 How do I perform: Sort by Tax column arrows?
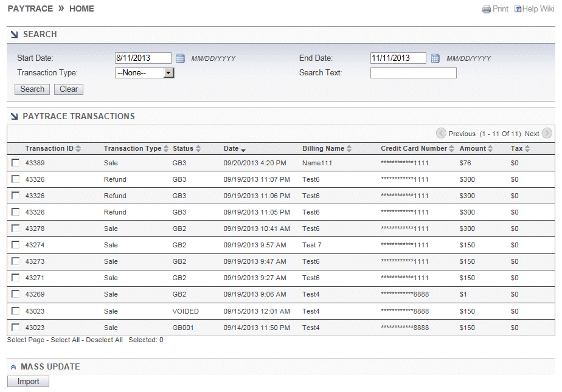click(x=527, y=148)
